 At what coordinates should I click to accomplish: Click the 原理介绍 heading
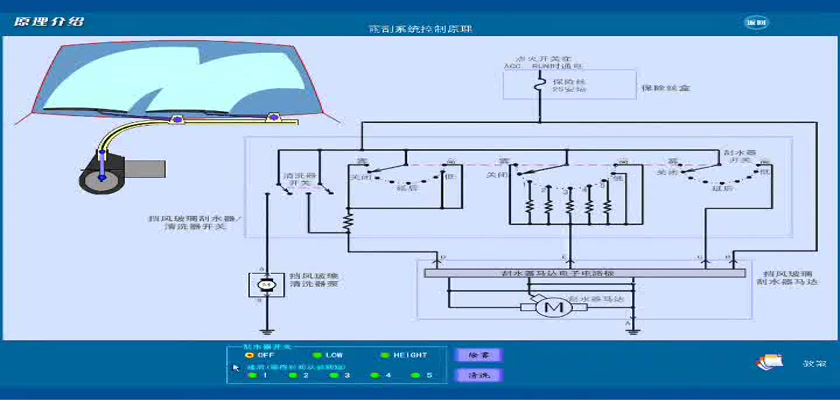tap(49, 22)
